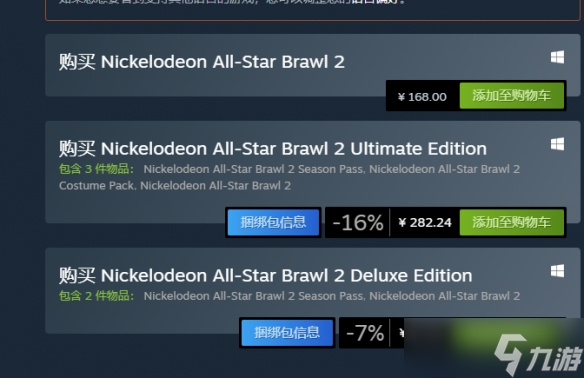The height and width of the screenshot is (378, 584).
Task: Select the Nickelodeon All-Star Brawl 2 purchase title
Action: tap(201, 62)
